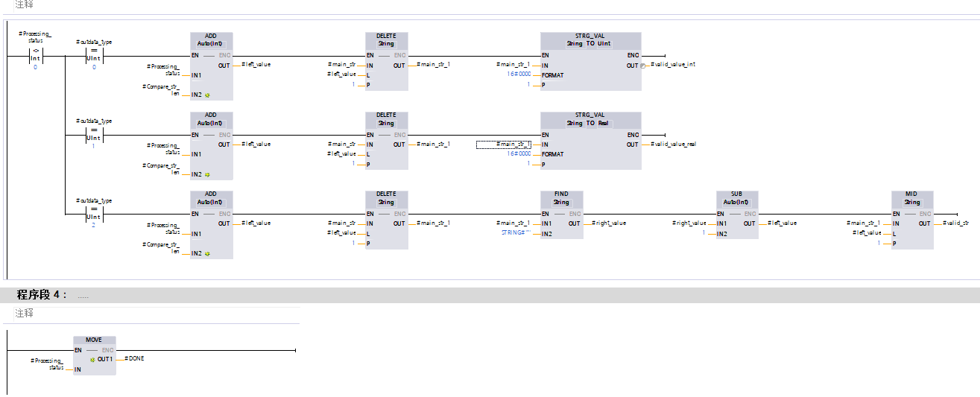980x397 pixels.
Task: Select the equals UInt contact comparing to 0
Action: [x=94, y=57]
